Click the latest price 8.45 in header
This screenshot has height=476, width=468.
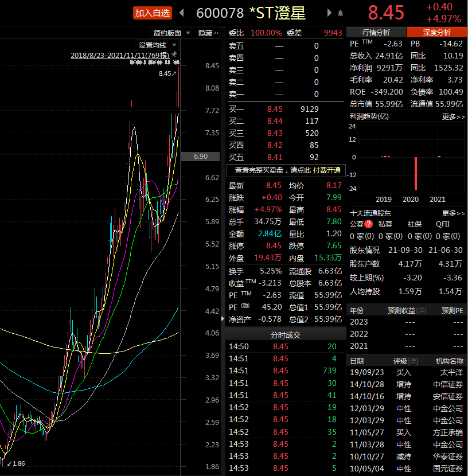386,13
